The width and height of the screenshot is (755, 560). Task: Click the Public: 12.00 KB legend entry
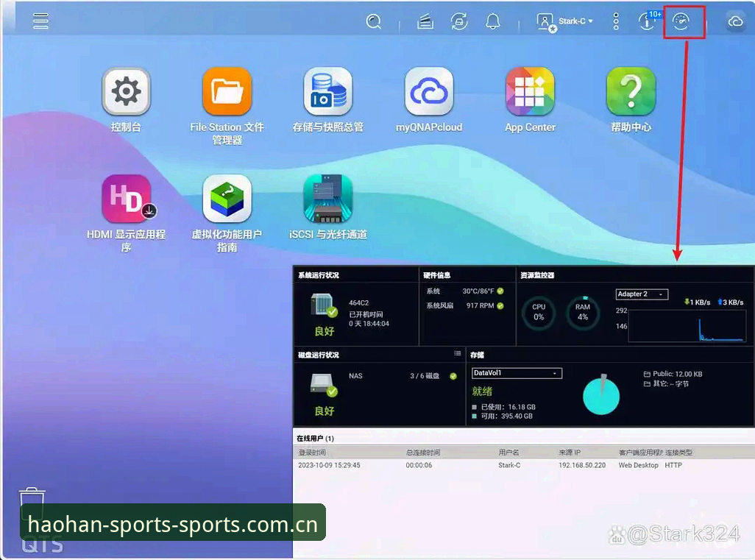[x=673, y=374]
